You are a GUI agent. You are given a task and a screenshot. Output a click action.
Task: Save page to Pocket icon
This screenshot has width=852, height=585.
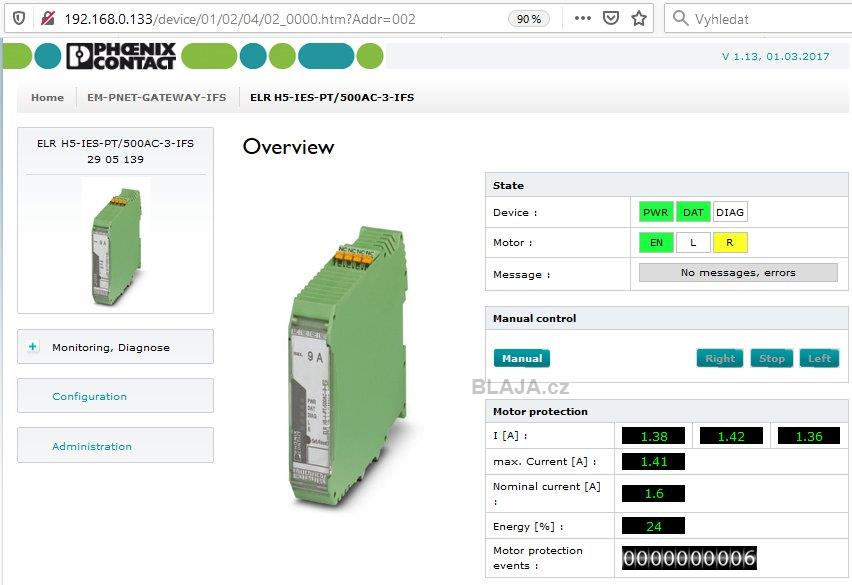tap(611, 18)
